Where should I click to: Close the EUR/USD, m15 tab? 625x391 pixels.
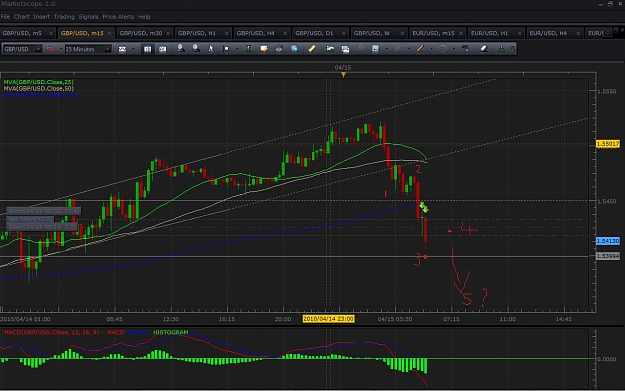461,33
